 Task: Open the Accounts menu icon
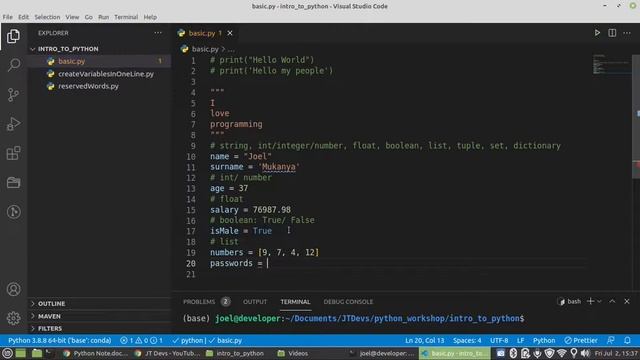click(13, 289)
